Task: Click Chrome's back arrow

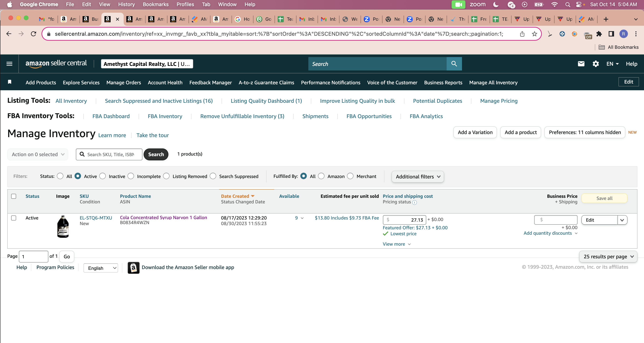Action: tap(9, 34)
